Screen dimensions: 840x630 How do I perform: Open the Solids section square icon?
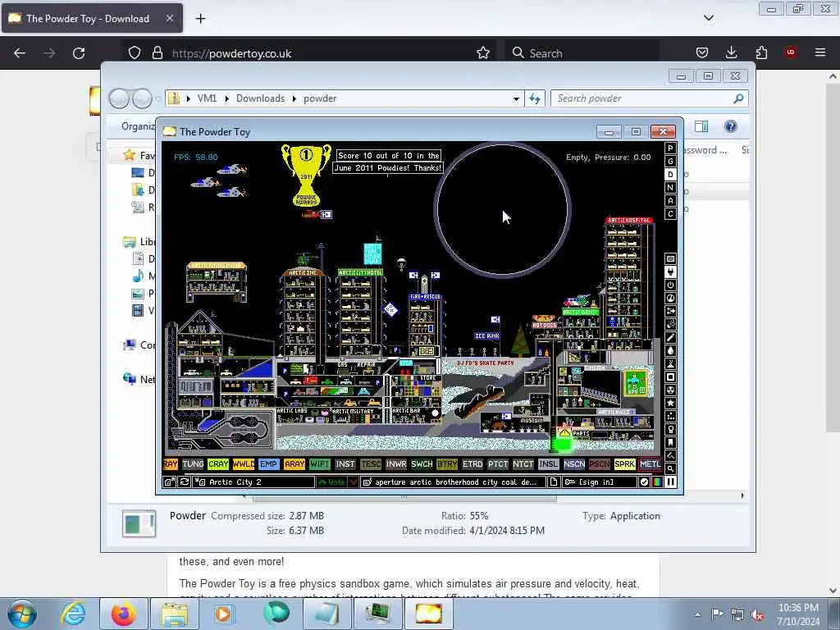pyautogui.click(x=670, y=377)
